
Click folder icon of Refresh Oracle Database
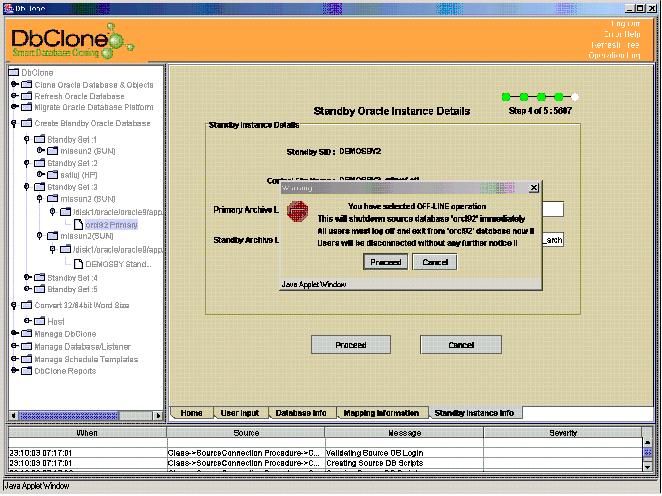click(27, 96)
